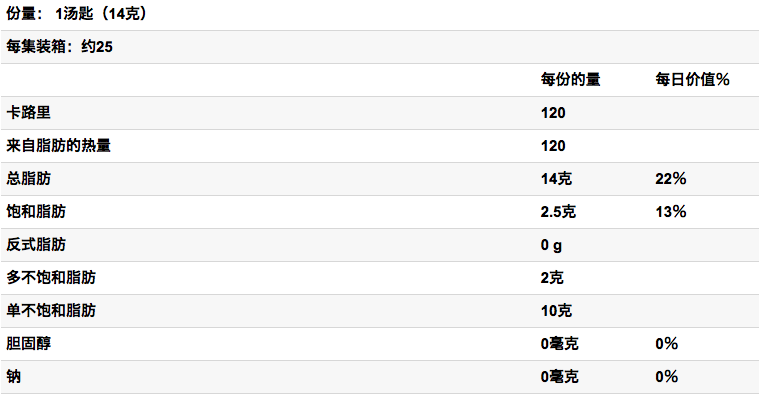This screenshot has width=759, height=395.
Task: Click the 总脂肪 row label
Action: coord(29,178)
